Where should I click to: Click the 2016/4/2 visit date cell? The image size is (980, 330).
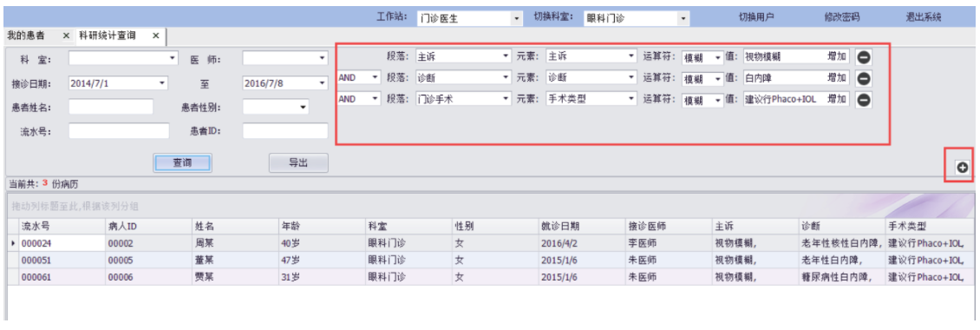tap(581, 243)
